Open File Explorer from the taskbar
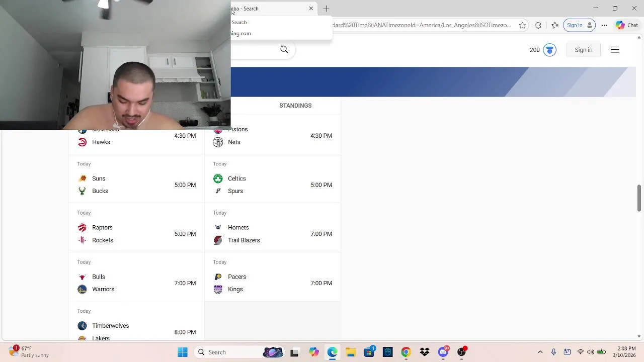 point(351,352)
